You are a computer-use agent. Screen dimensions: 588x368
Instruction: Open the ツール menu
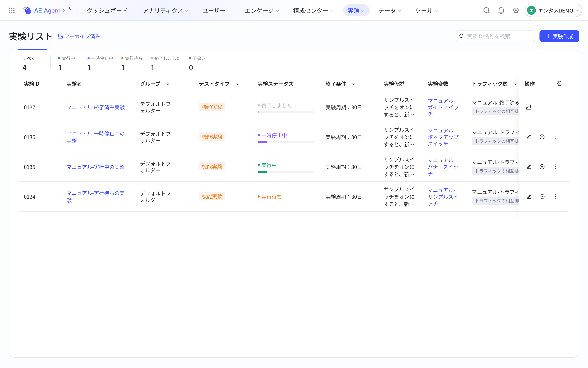click(426, 10)
